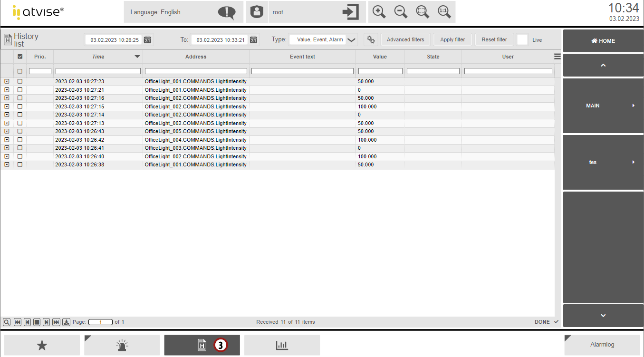This screenshot has width=644, height=357.
Task: Open the favorites star tab
Action: [x=42, y=346]
